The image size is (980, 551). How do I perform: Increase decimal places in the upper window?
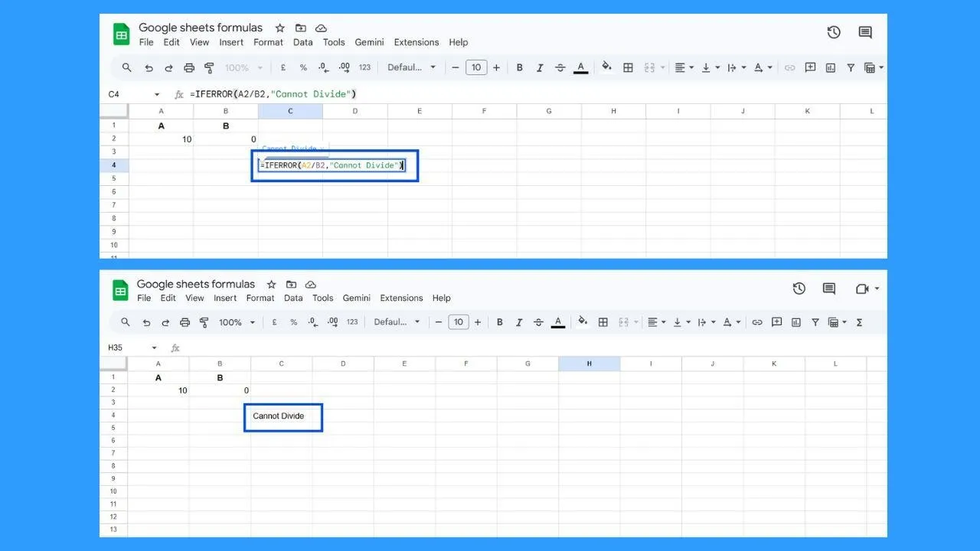[344, 67]
